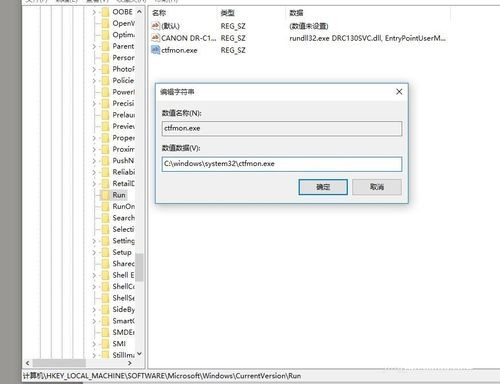Click the Parent folder icon in tree
Image resolution: width=500 pixels, height=384 pixels.
(105, 47)
